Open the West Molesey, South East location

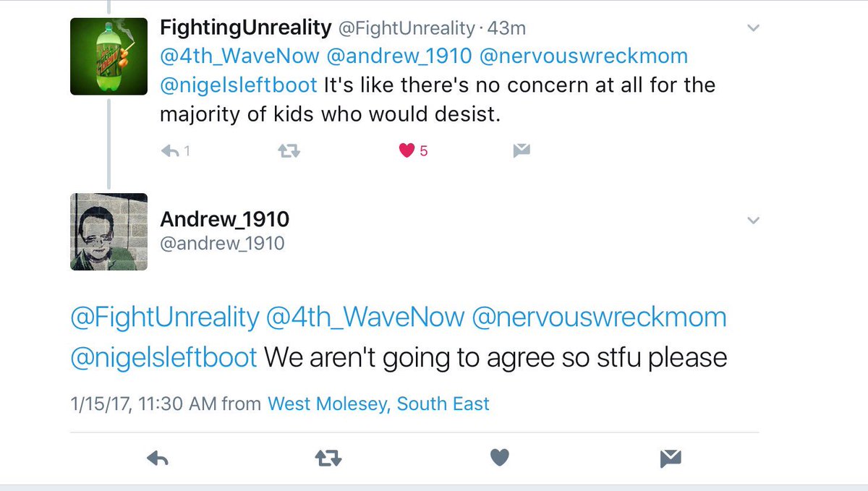click(378, 404)
